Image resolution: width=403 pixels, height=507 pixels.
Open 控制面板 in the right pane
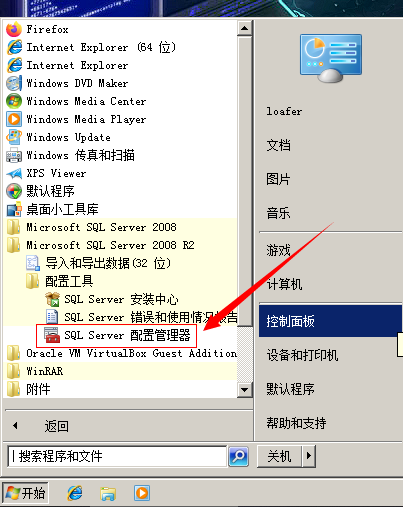[x=330, y=321]
